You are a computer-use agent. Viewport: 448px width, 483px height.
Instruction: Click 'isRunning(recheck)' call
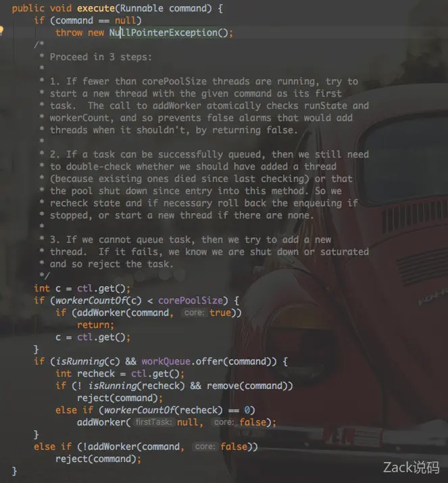pos(136,386)
